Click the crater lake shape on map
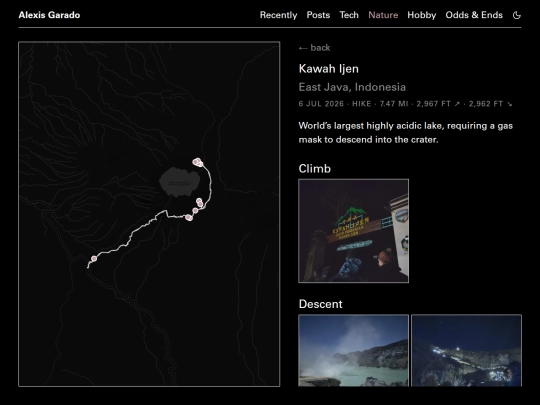540x405 pixels. [179, 182]
